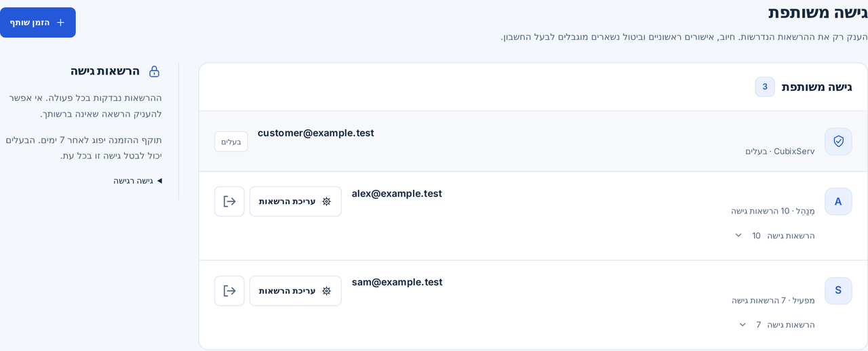This screenshot has height=351, width=868.
Task: Open עריכת הרשאות for alex@example.test
Action: (x=296, y=201)
